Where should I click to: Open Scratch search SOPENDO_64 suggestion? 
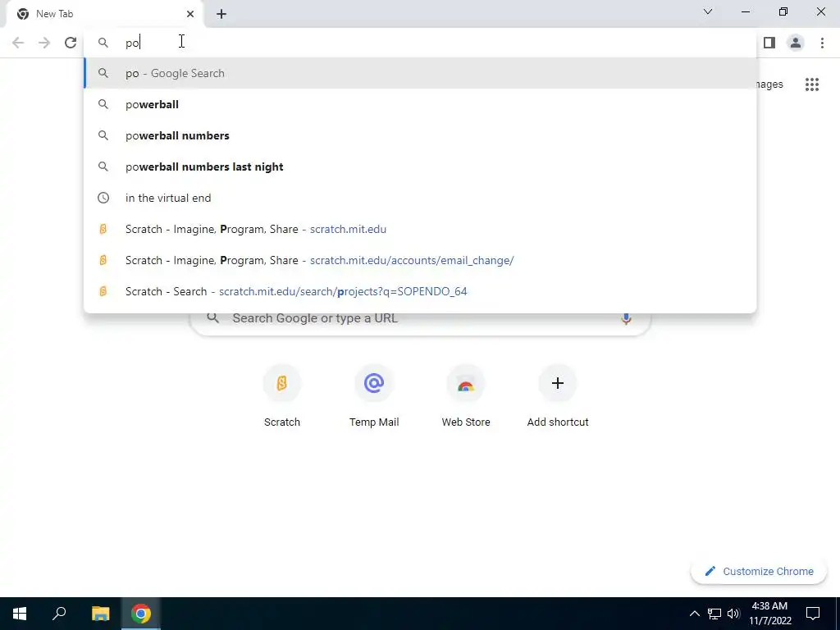[x=421, y=291]
